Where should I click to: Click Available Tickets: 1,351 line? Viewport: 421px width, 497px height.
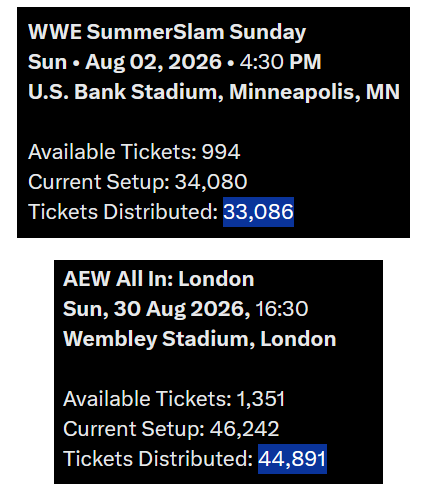coord(174,399)
